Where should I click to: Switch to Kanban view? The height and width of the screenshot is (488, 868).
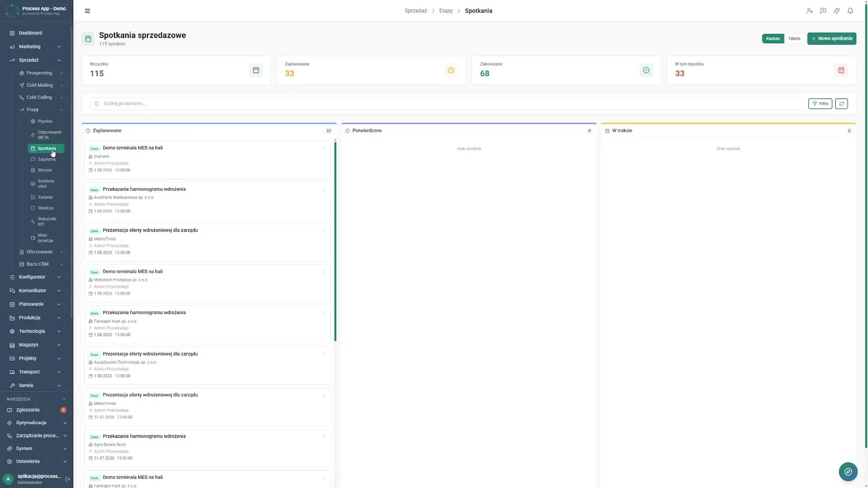773,39
